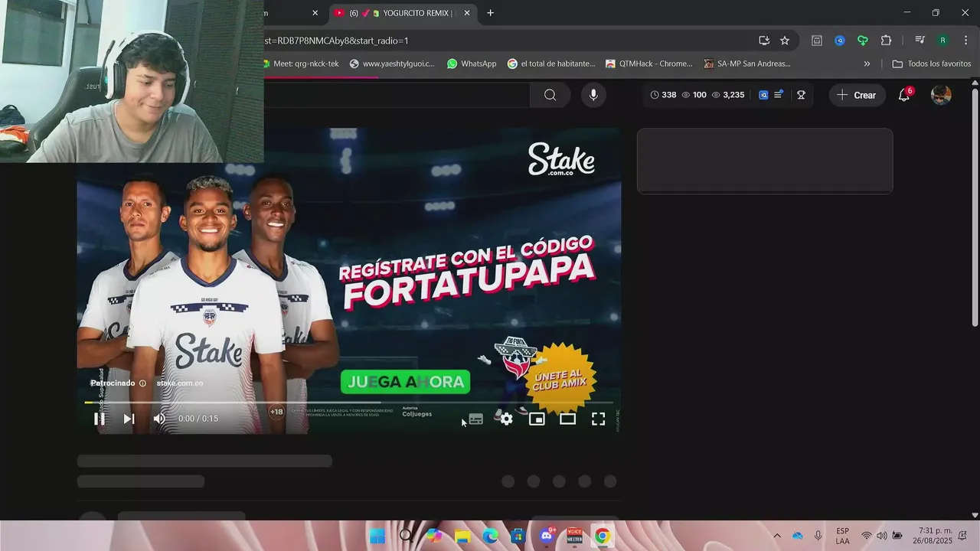Open the ESP LAA language switcher
Screen dimensions: 980x551
point(842,536)
